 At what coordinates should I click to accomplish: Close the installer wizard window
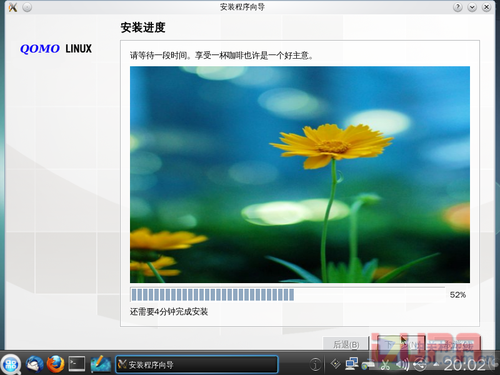click(x=486, y=7)
